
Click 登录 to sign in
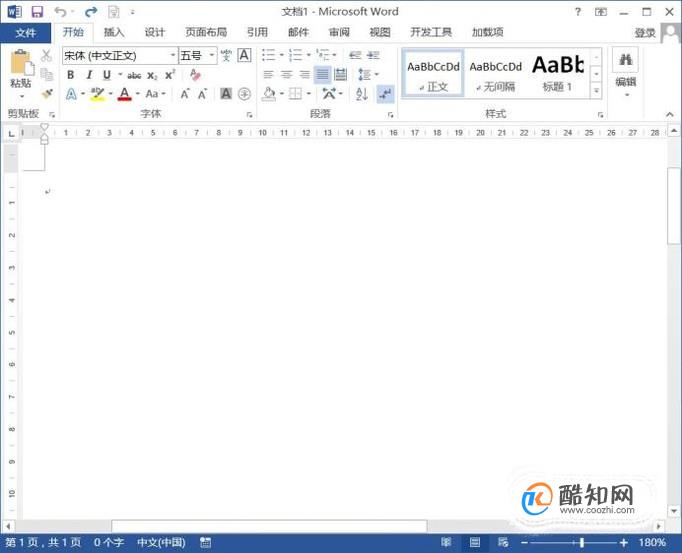(645, 33)
